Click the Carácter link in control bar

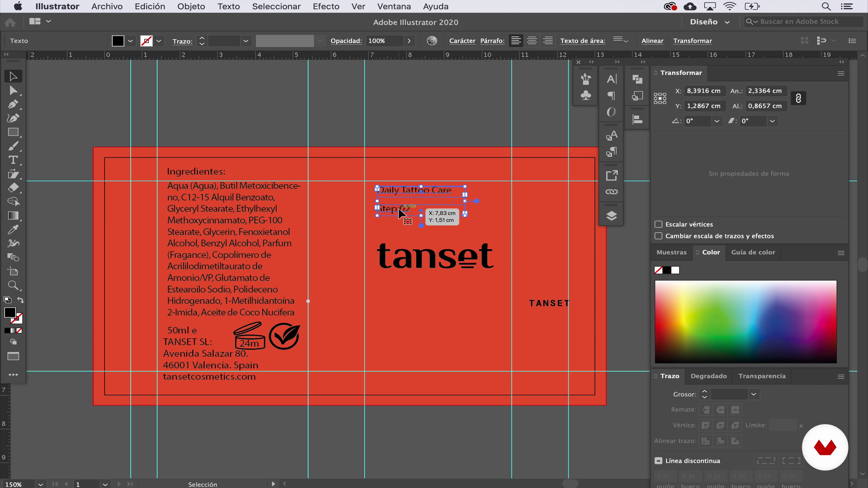coord(462,41)
